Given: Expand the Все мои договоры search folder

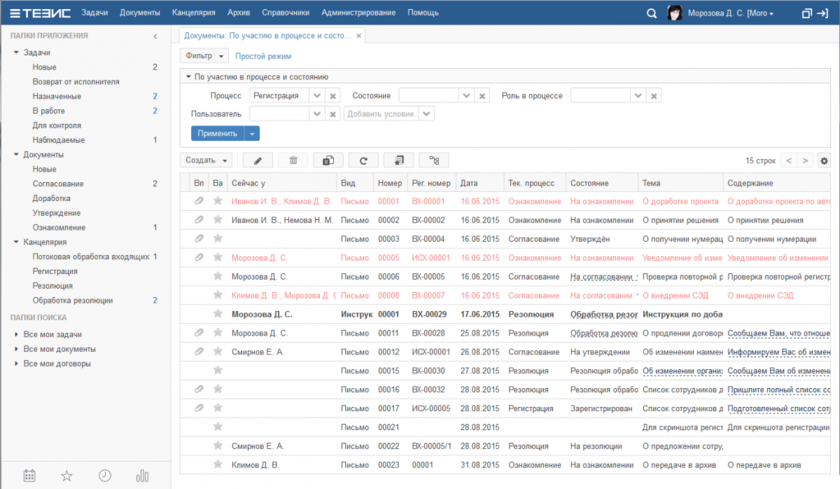Looking at the screenshot, I should click(x=17, y=364).
